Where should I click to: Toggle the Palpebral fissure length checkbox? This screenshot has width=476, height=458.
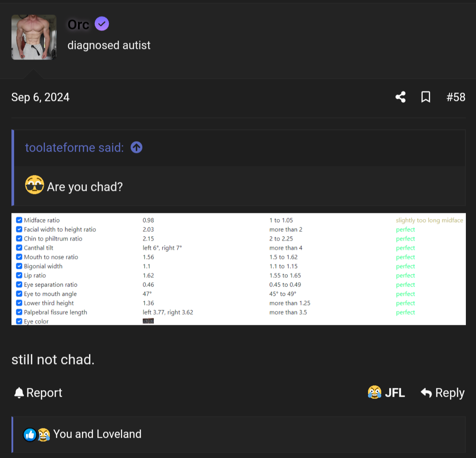(x=19, y=312)
